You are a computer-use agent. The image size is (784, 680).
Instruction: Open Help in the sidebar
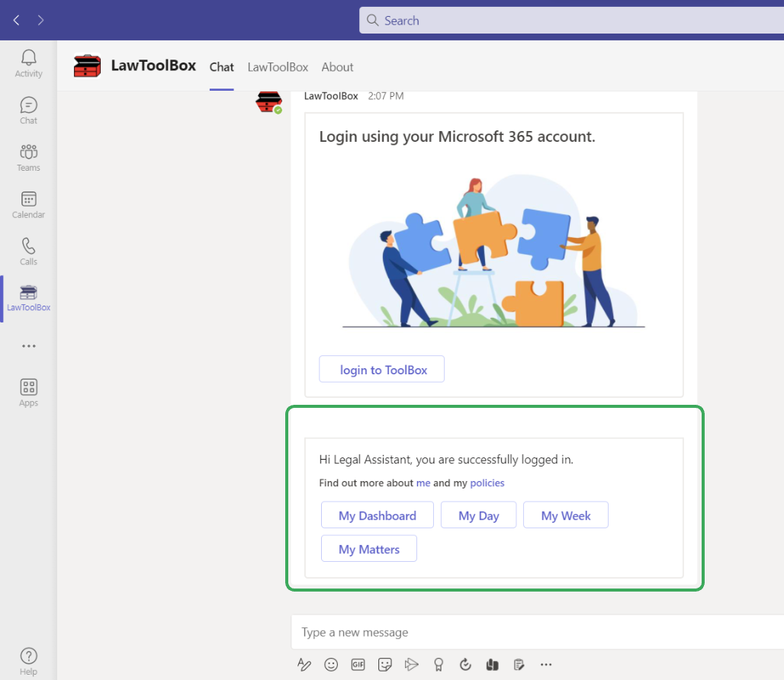click(x=28, y=662)
